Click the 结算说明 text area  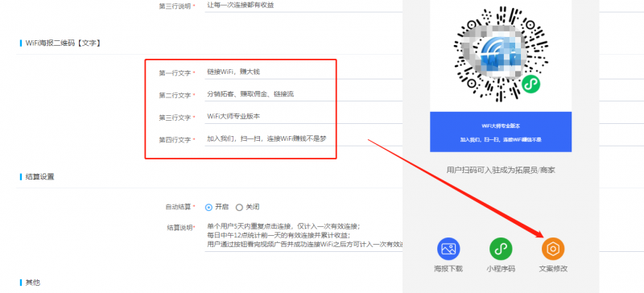303,237
